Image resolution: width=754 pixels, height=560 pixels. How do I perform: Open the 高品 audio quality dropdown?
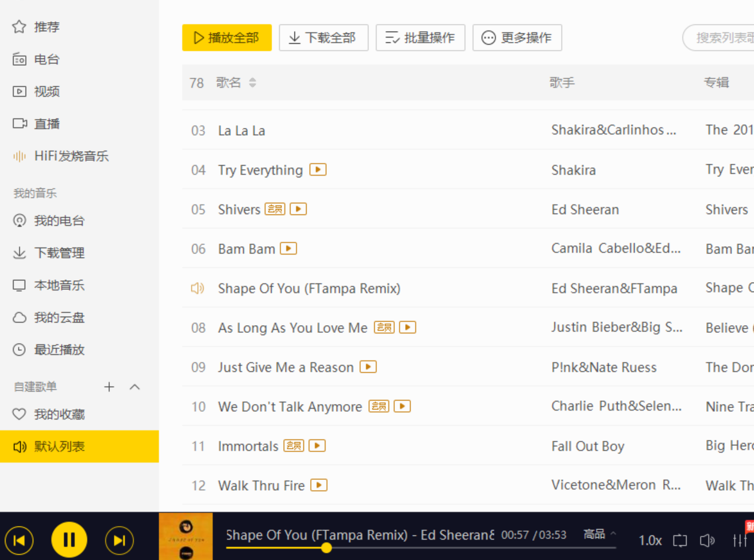pos(599,534)
